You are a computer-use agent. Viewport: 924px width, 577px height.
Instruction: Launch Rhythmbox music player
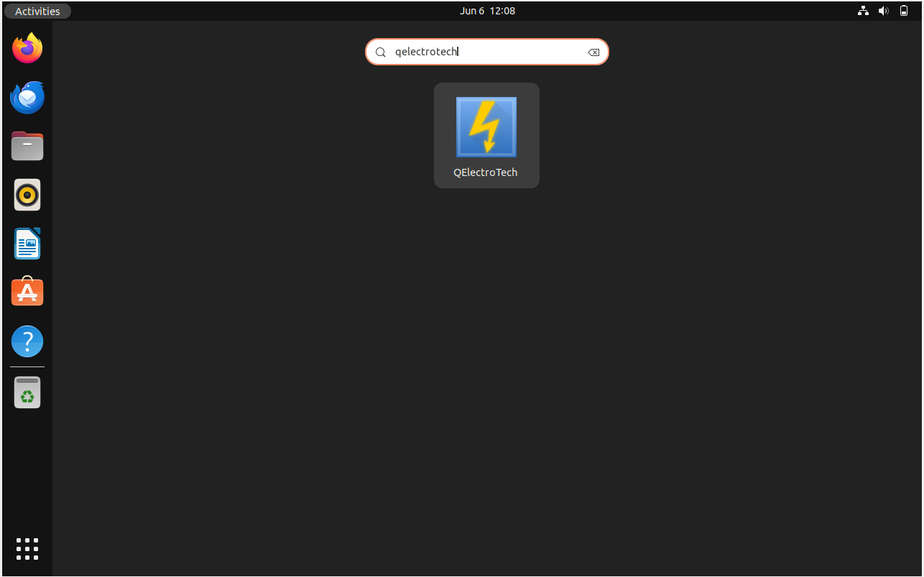pos(27,194)
